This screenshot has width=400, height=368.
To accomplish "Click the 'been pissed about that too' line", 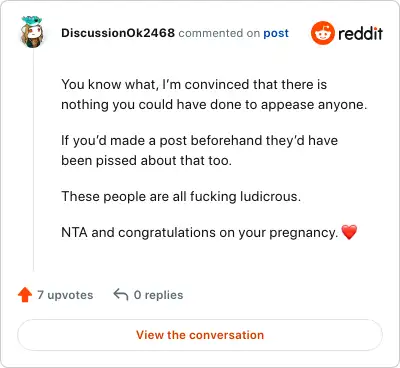I will click(146, 161).
